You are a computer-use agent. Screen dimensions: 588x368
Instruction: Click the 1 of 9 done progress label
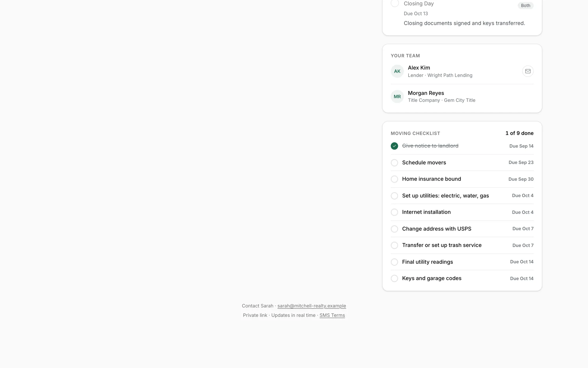519,133
